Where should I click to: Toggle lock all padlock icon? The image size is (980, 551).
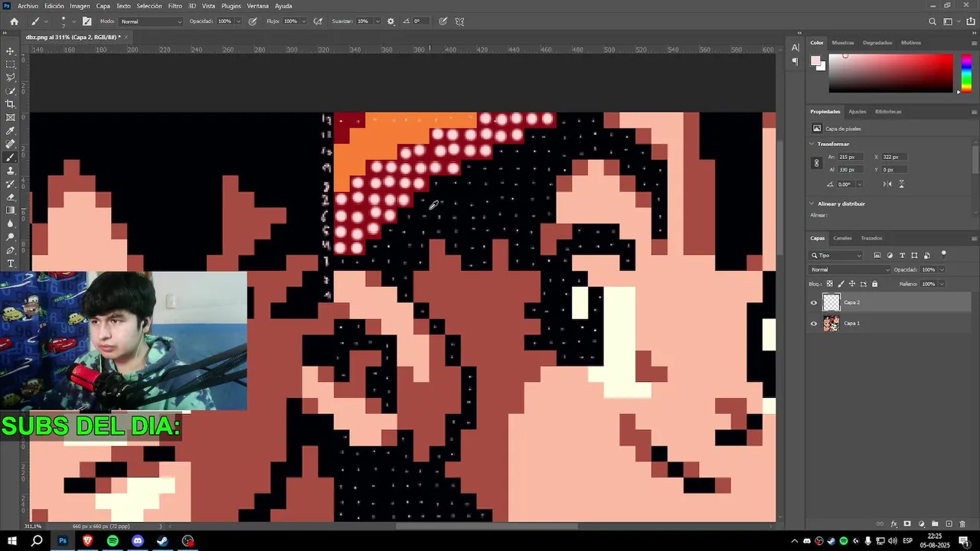pos(875,284)
